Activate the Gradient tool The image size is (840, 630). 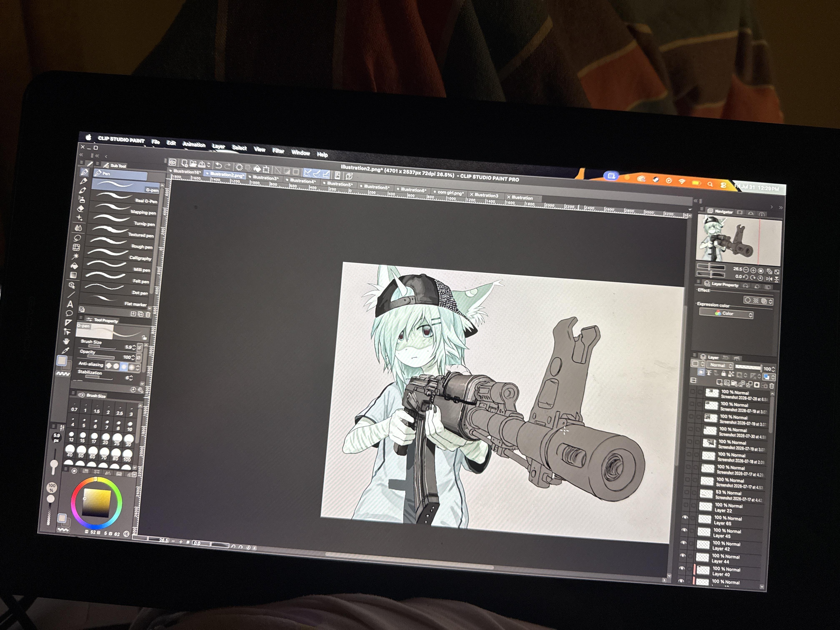pyautogui.click(x=73, y=275)
